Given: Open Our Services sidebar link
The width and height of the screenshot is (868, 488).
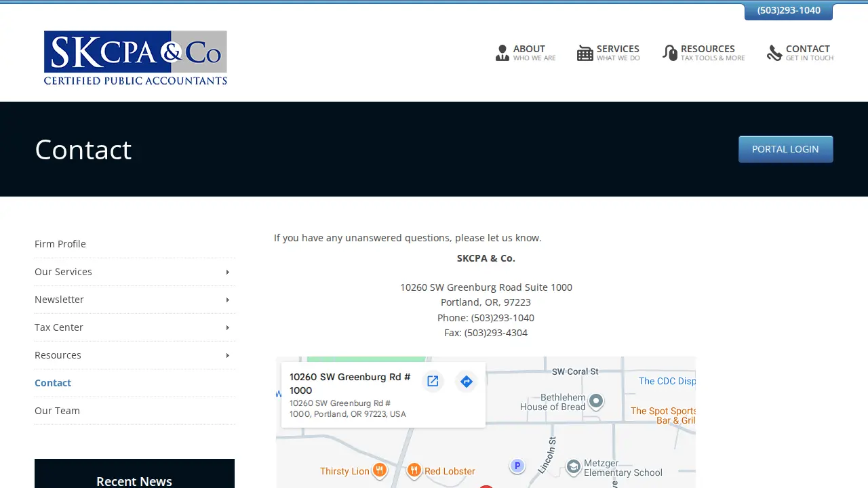Looking at the screenshot, I should [x=63, y=272].
